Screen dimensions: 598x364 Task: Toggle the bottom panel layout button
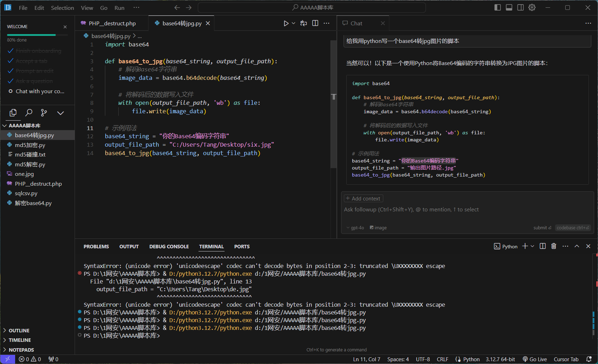tap(509, 7)
